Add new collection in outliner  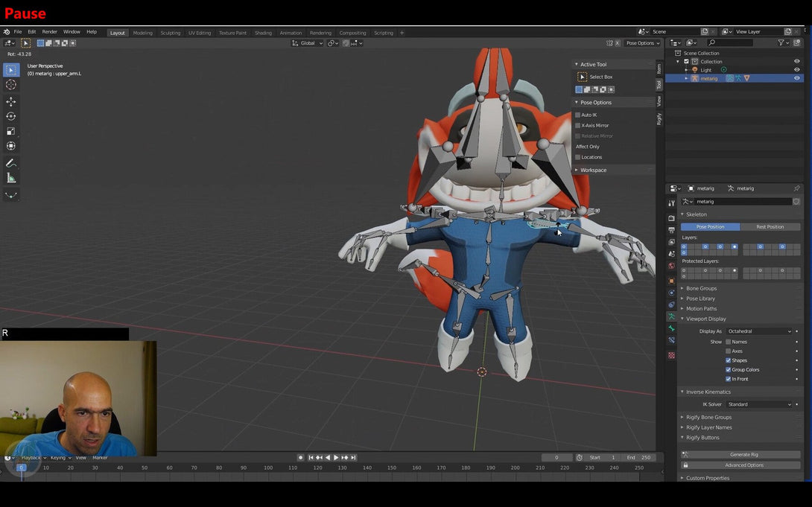[x=798, y=42]
